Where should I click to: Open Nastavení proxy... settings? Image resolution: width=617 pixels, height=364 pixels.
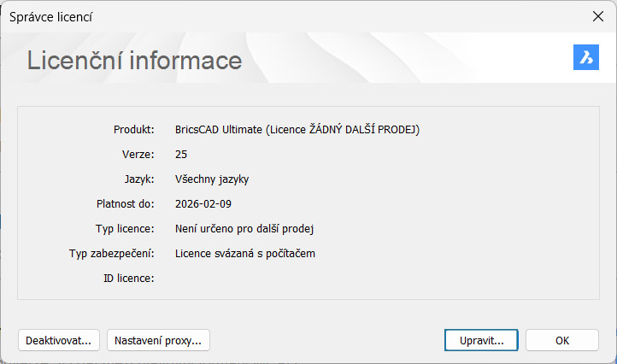(158, 340)
